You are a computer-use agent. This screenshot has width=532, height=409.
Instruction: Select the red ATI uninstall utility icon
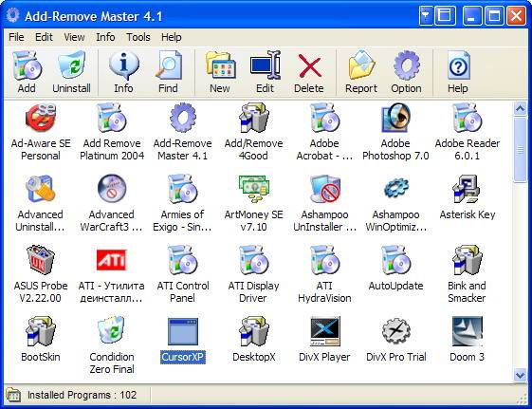tap(112, 260)
